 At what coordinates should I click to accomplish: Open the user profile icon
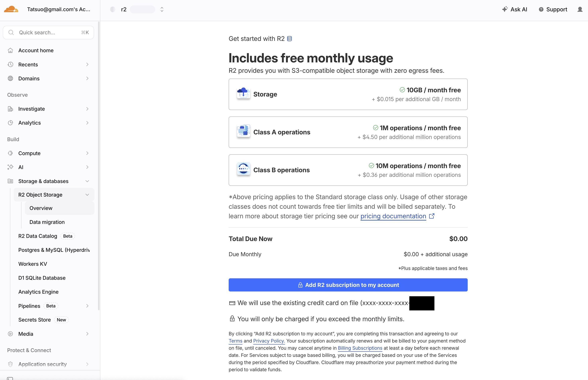click(x=580, y=9)
